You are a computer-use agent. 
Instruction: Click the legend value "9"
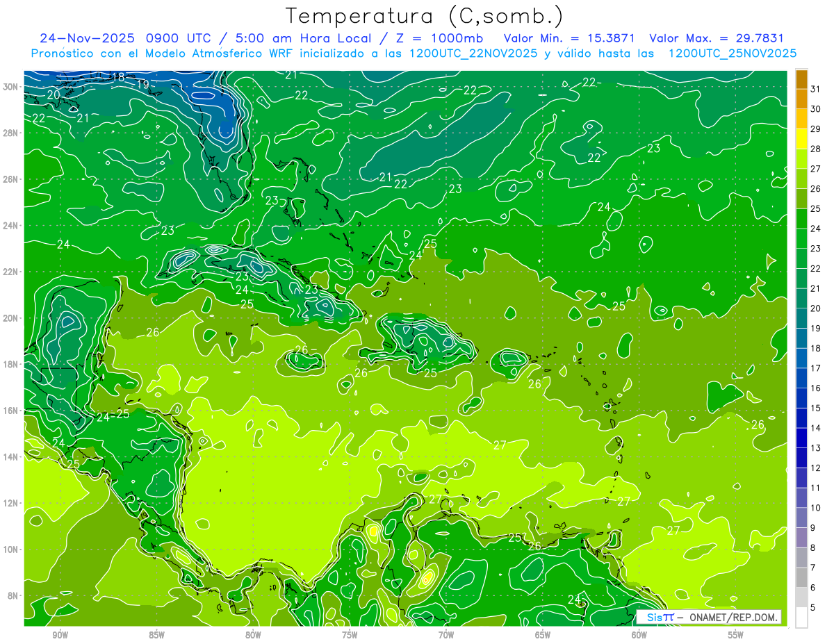click(813, 528)
